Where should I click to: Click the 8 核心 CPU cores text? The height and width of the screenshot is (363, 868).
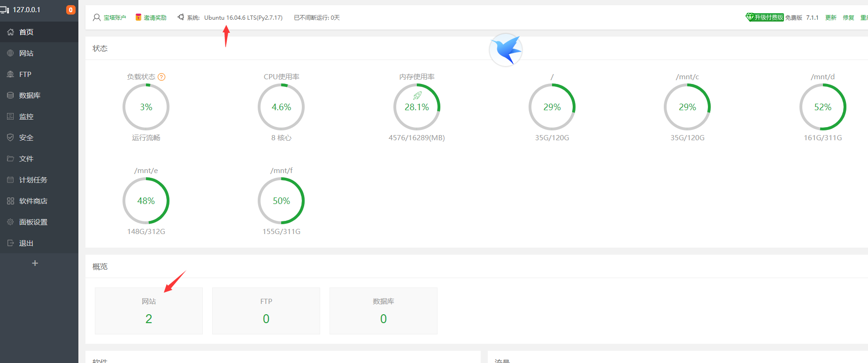click(281, 138)
